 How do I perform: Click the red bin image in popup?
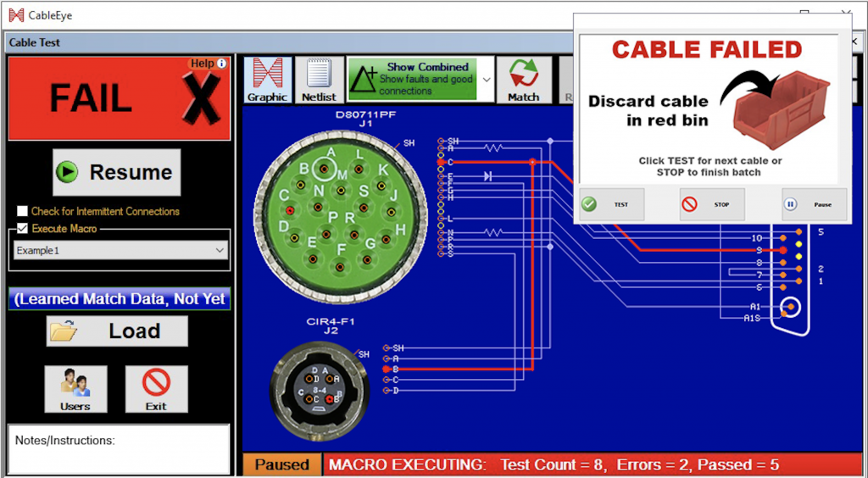[781, 109]
